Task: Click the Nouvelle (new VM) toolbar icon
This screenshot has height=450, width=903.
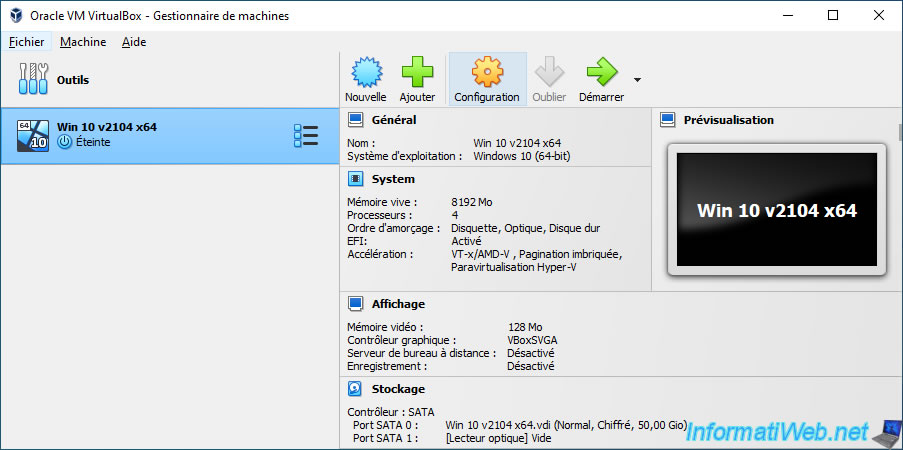Action: click(366, 72)
